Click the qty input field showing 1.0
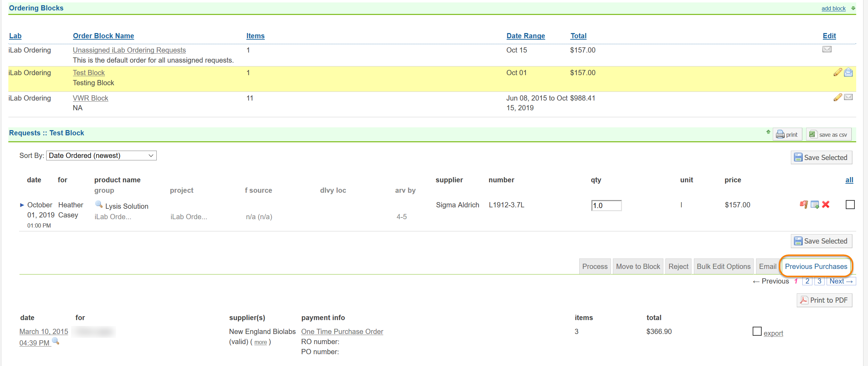 [x=606, y=206]
